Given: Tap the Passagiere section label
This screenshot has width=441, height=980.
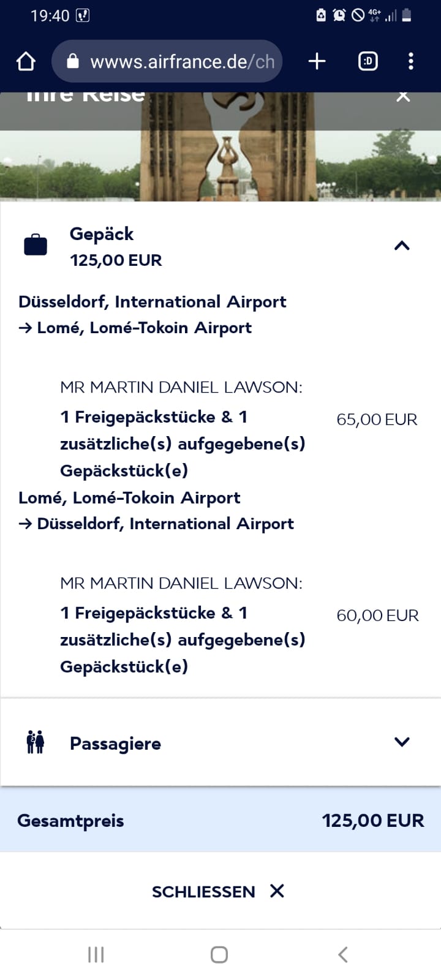Looking at the screenshot, I should [115, 744].
